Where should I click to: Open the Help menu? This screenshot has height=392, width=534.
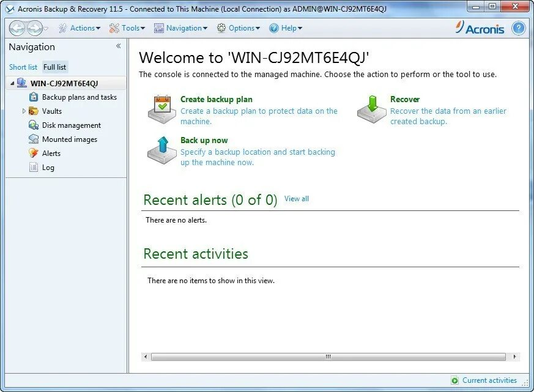point(292,28)
